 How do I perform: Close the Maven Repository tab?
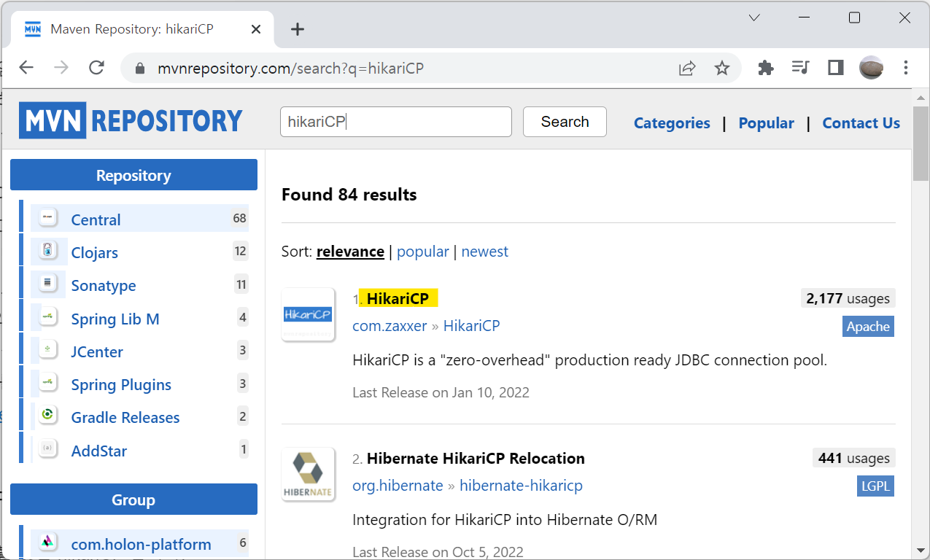(x=256, y=29)
